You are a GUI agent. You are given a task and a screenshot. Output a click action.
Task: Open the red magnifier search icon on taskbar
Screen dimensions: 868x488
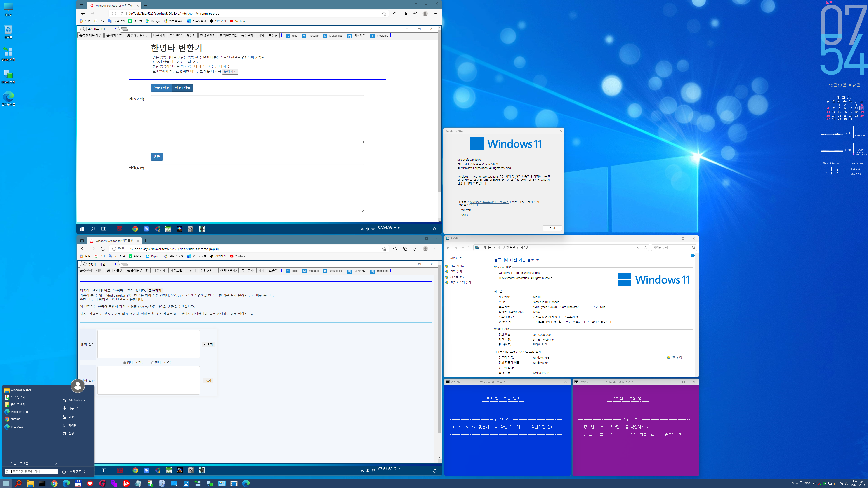[18, 483]
